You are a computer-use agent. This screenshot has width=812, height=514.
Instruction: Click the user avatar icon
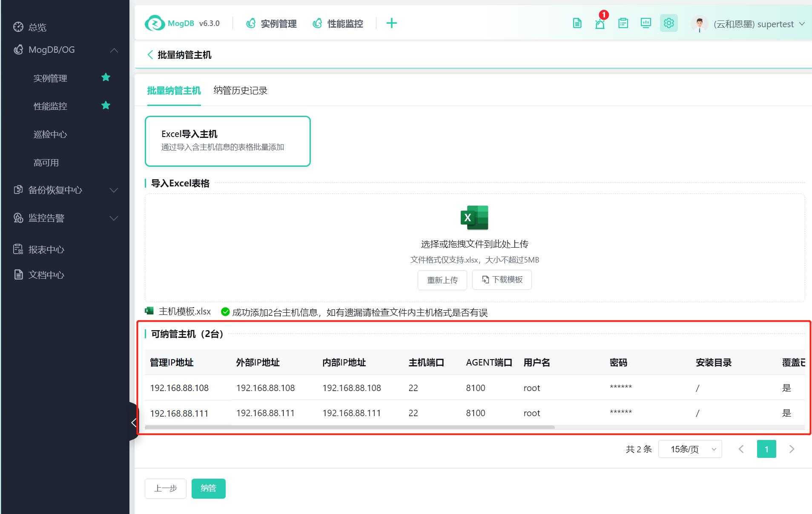(699, 24)
